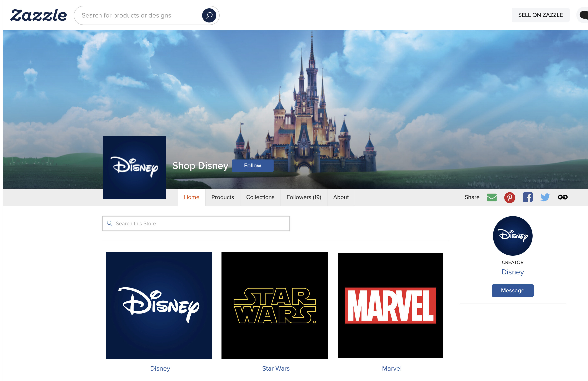Click the round Disney creator avatar
The width and height of the screenshot is (588, 381).
pos(513,236)
